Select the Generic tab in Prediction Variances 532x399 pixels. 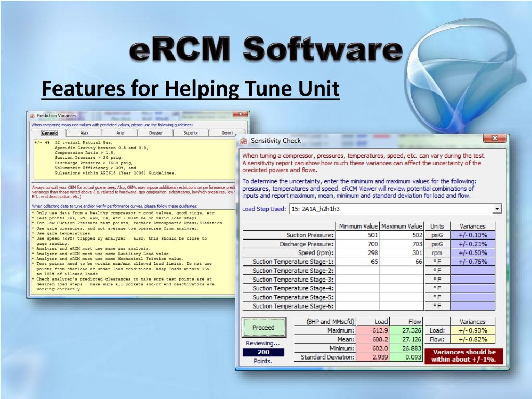click(49, 133)
